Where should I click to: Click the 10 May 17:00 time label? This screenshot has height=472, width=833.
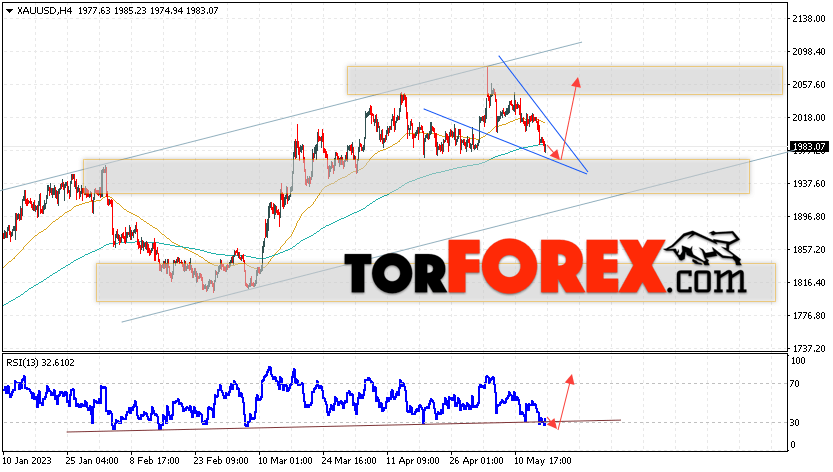(x=542, y=460)
